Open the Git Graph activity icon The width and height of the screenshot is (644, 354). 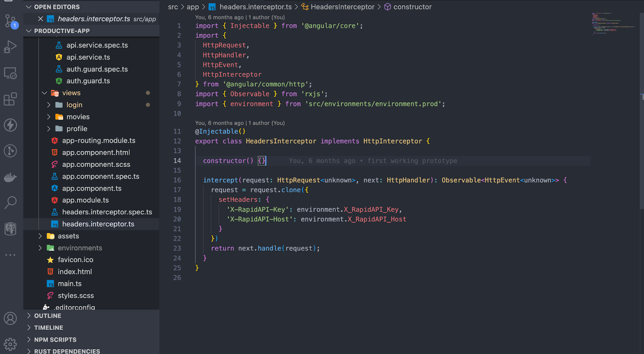coord(10,151)
